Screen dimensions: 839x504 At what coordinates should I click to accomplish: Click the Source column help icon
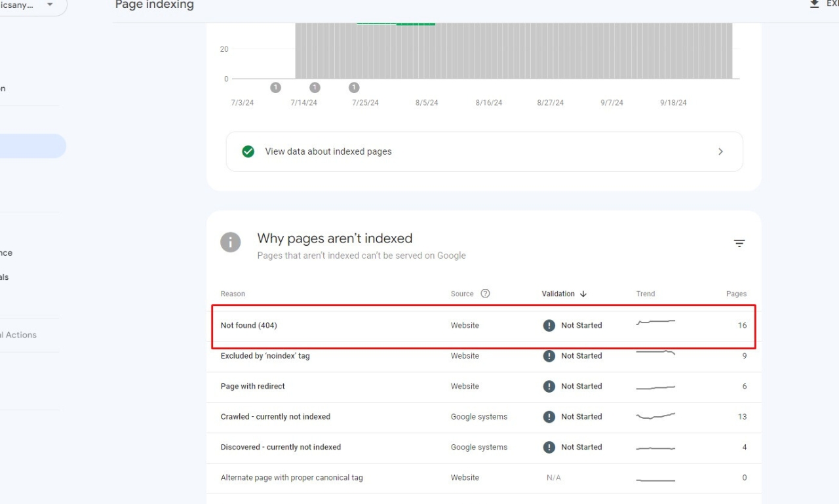(485, 294)
